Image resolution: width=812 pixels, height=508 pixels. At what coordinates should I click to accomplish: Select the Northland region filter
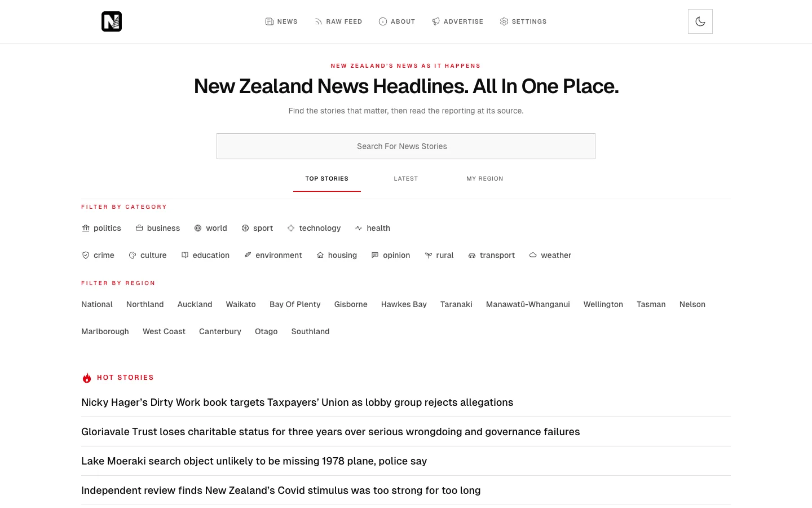pos(145,304)
